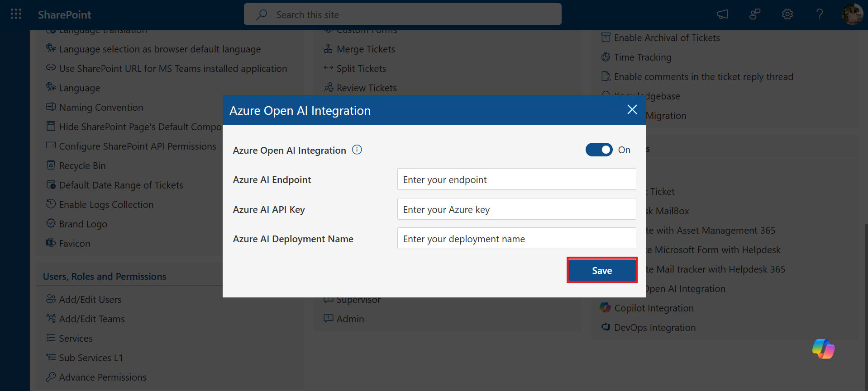The height and width of the screenshot is (391, 868).
Task: Open the Add/Edit Users link
Action: click(90, 299)
